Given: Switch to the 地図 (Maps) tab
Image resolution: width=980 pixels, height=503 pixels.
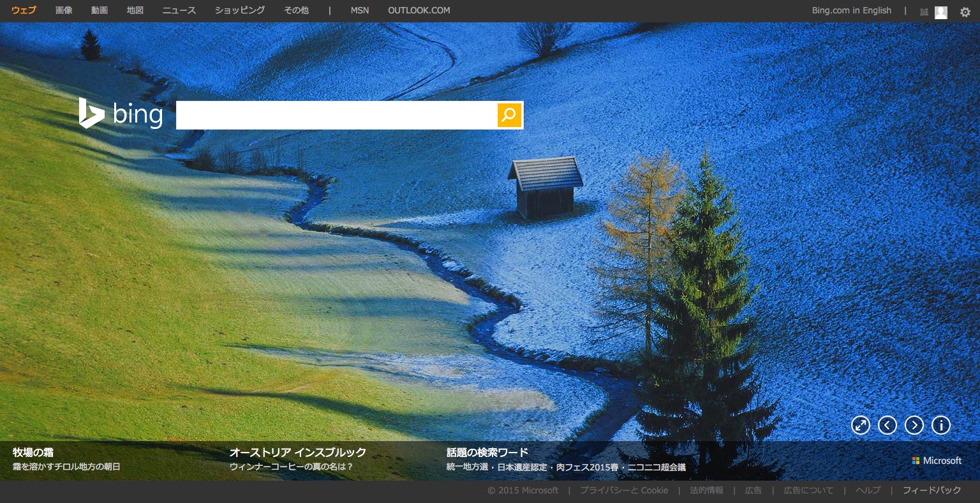Looking at the screenshot, I should pos(135,10).
